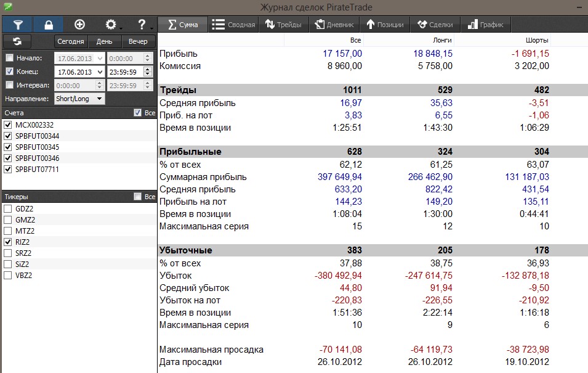Expand the Конец date picker dropdown
588x373 pixels.
(x=100, y=72)
